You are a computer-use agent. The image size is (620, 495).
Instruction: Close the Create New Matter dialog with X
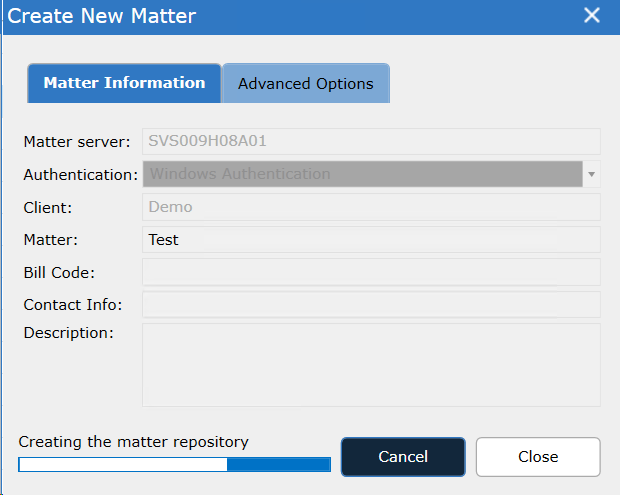[x=592, y=16]
